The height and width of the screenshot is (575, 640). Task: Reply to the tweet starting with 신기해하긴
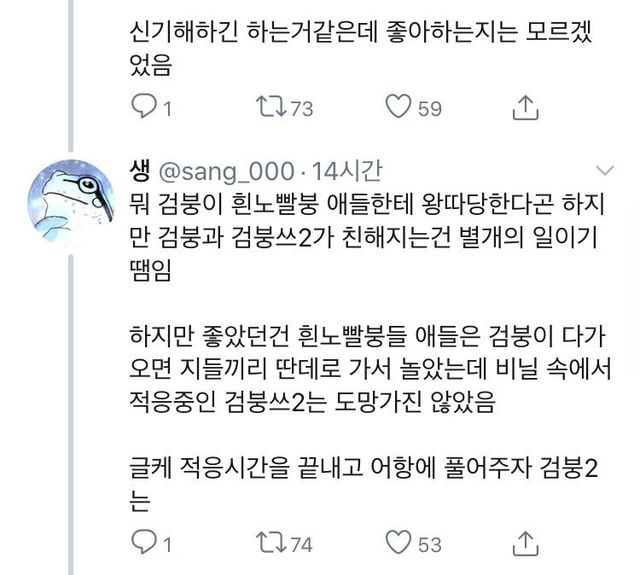coord(146,106)
